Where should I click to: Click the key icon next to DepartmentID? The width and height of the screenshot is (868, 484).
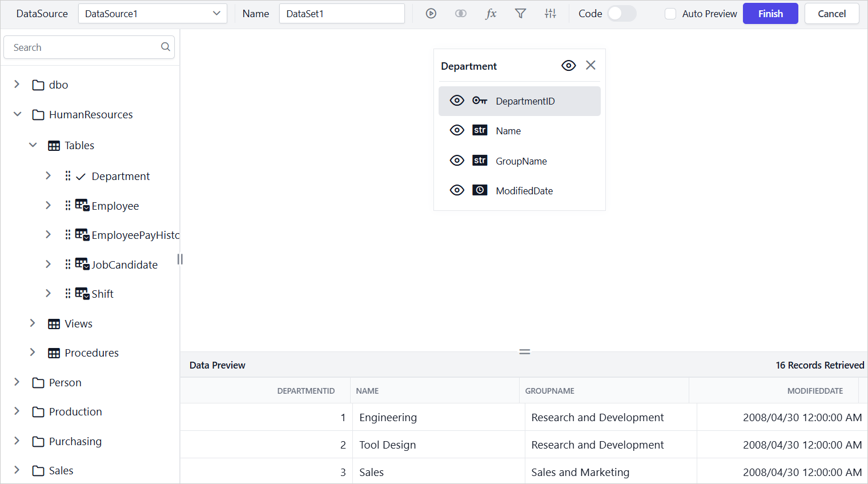click(x=480, y=100)
